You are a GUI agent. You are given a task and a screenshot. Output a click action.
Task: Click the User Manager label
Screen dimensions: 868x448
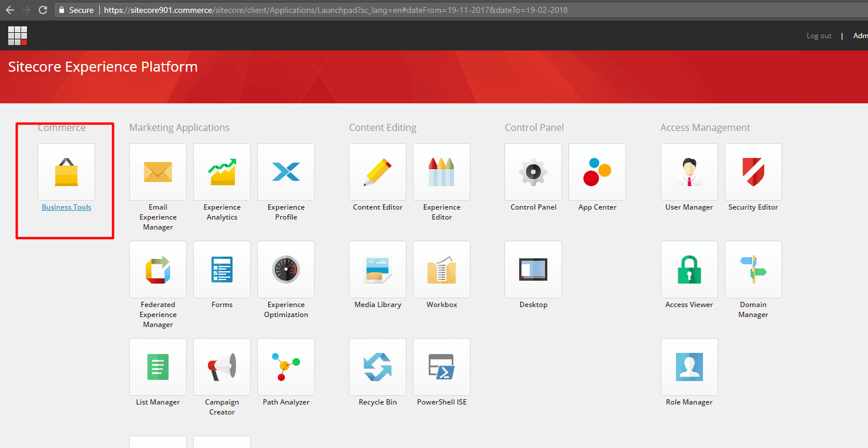(689, 207)
